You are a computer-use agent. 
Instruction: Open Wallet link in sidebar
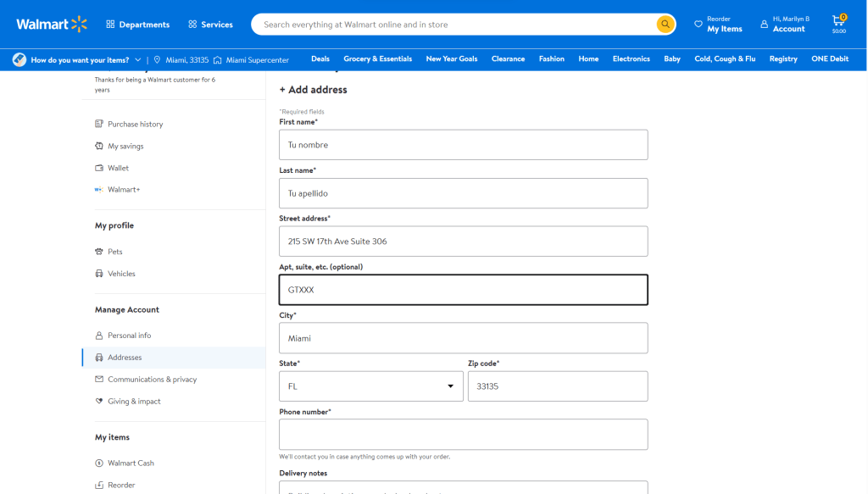point(118,168)
